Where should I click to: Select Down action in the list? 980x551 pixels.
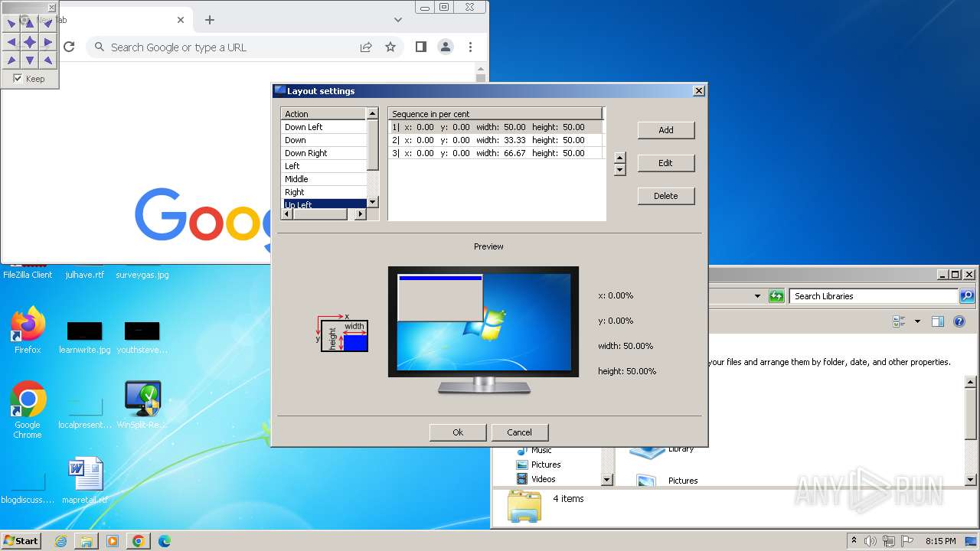click(x=325, y=140)
